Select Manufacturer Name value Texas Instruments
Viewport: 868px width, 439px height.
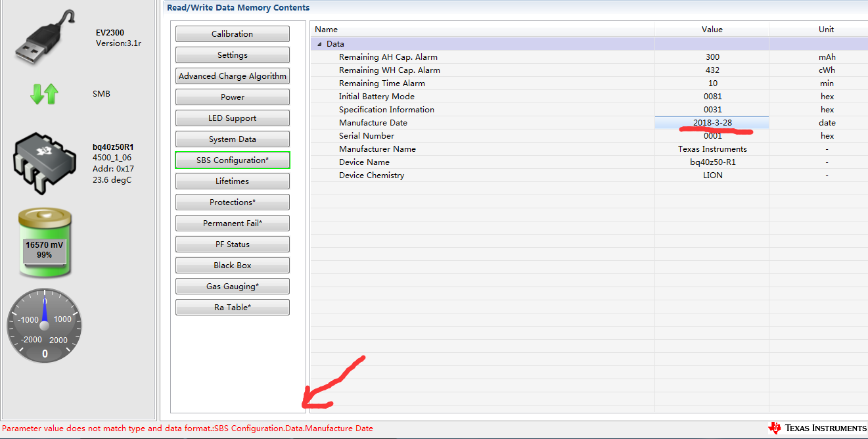pos(712,149)
